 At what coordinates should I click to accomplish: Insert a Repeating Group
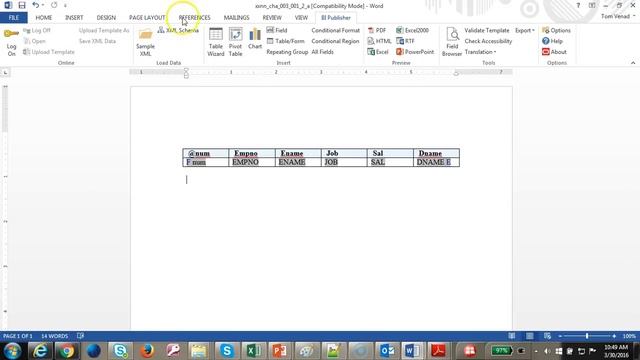287,52
